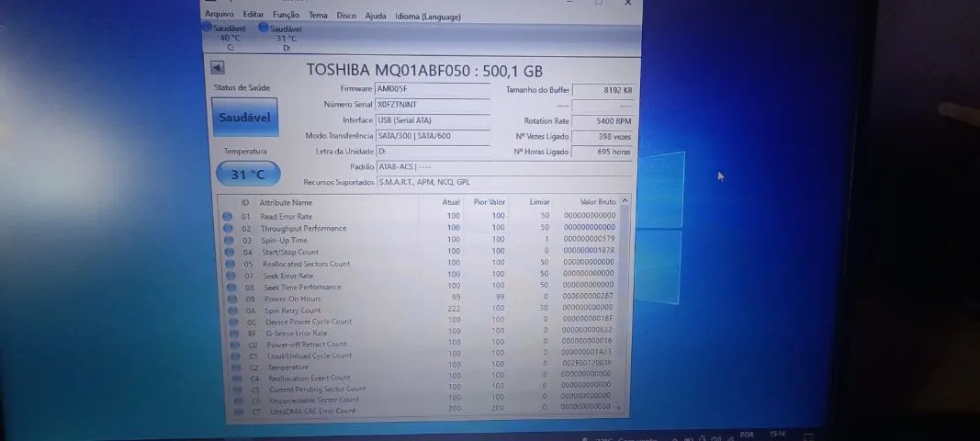Click the Nº Vezes Ligado value 398 vezes
This screenshot has height=441, width=980.
(603, 136)
